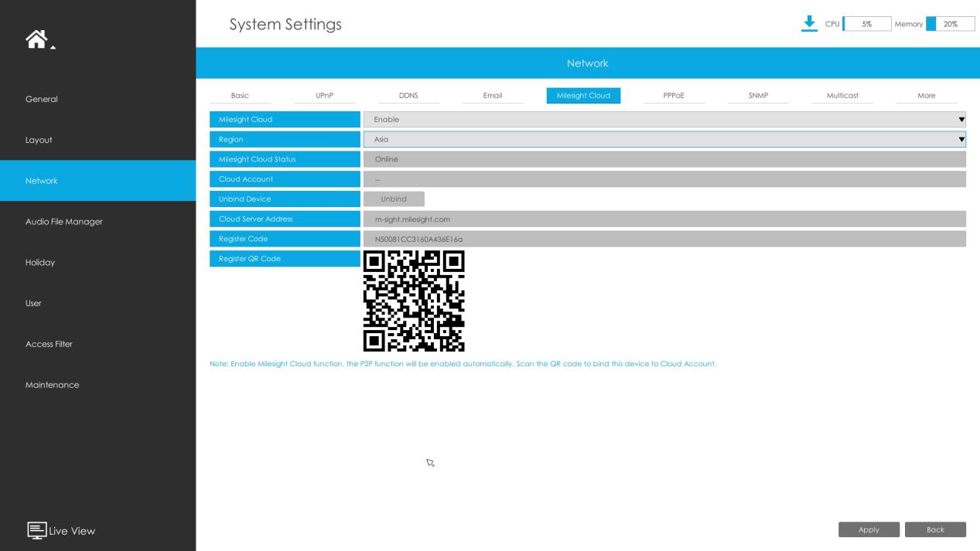Click the Home icon in sidebar
980x551 pixels.
(38, 39)
